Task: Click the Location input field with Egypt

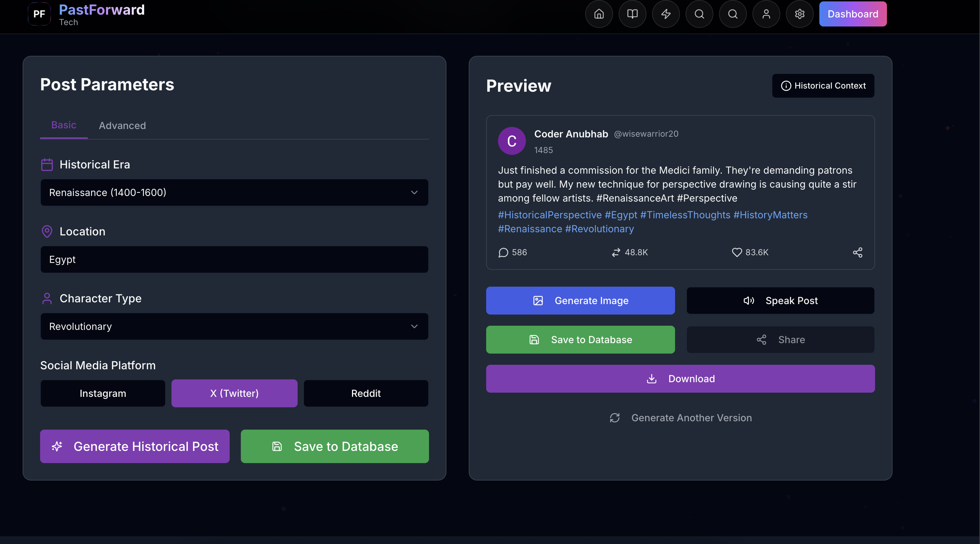Action: click(234, 260)
